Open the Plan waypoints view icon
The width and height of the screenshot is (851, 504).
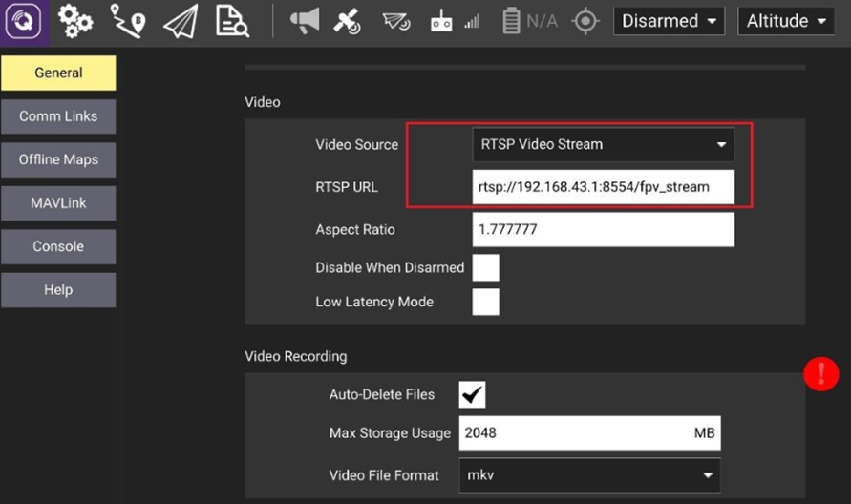[127, 22]
